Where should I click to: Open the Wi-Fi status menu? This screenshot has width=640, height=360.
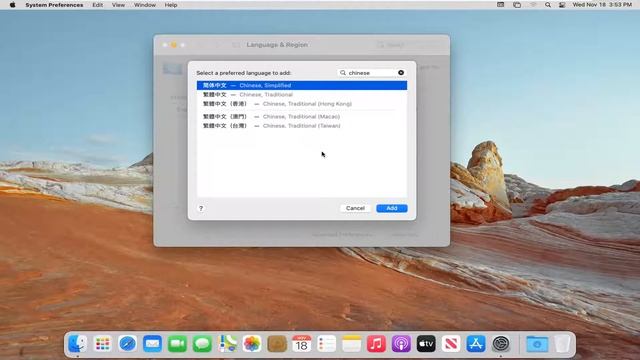(533, 5)
